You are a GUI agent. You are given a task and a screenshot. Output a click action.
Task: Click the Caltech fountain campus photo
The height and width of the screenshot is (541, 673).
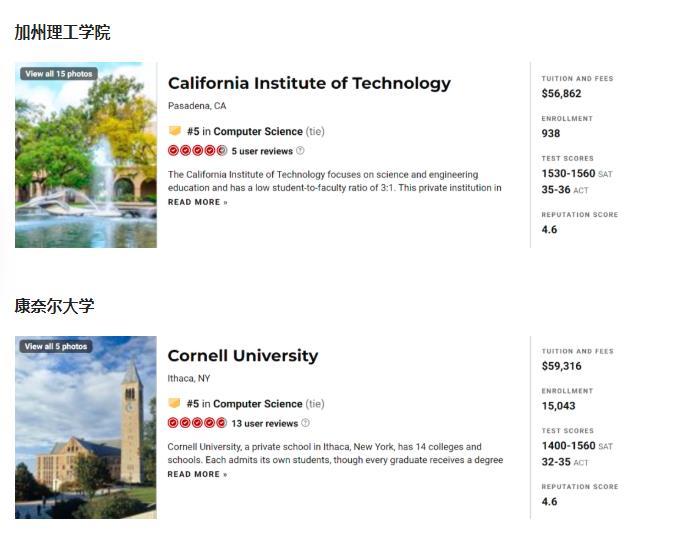[86, 155]
